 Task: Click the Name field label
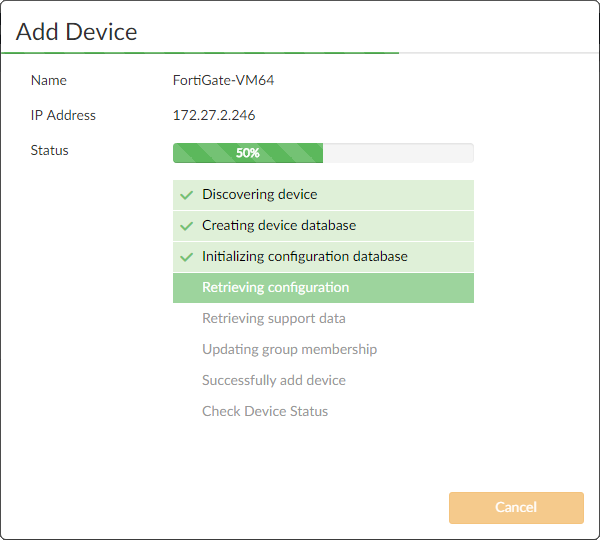[x=49, y=80]
